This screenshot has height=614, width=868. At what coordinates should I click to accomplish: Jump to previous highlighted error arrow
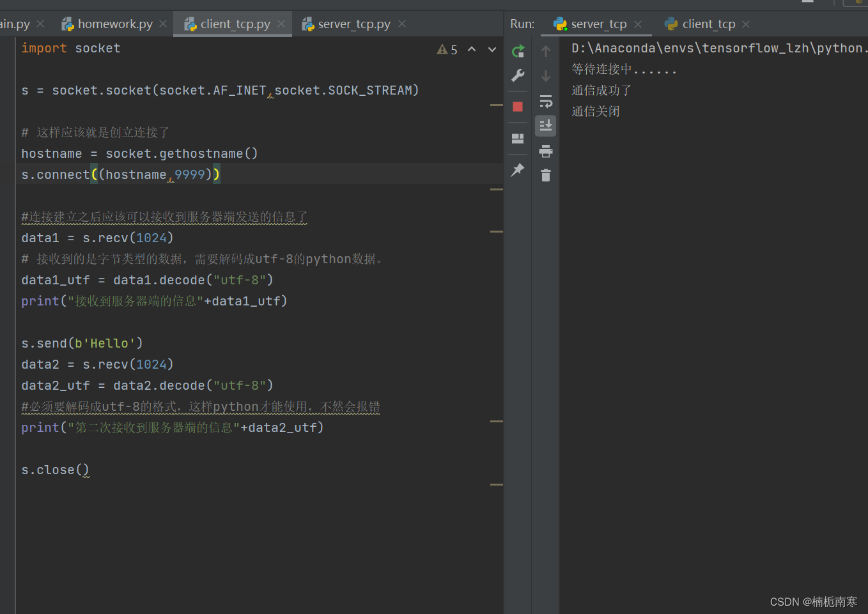472,49
